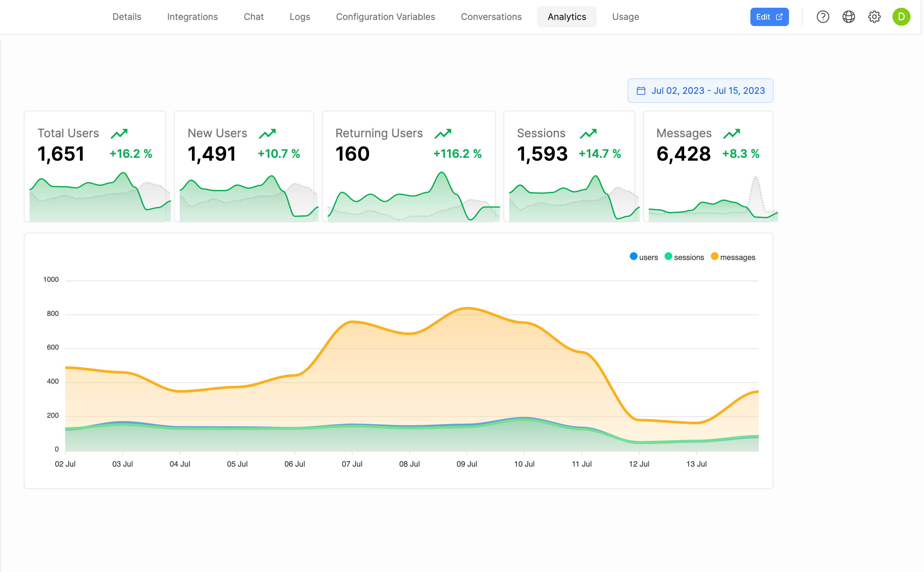Select the Returning Users stat card

click(x=409, y=166)
